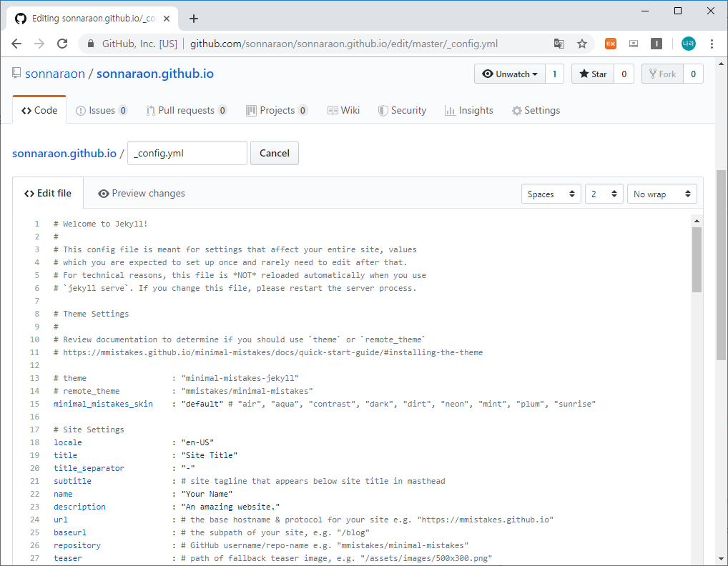Click the 'description' key on line 23
This screenshot has height=566, width=728.
click(79, 507)
